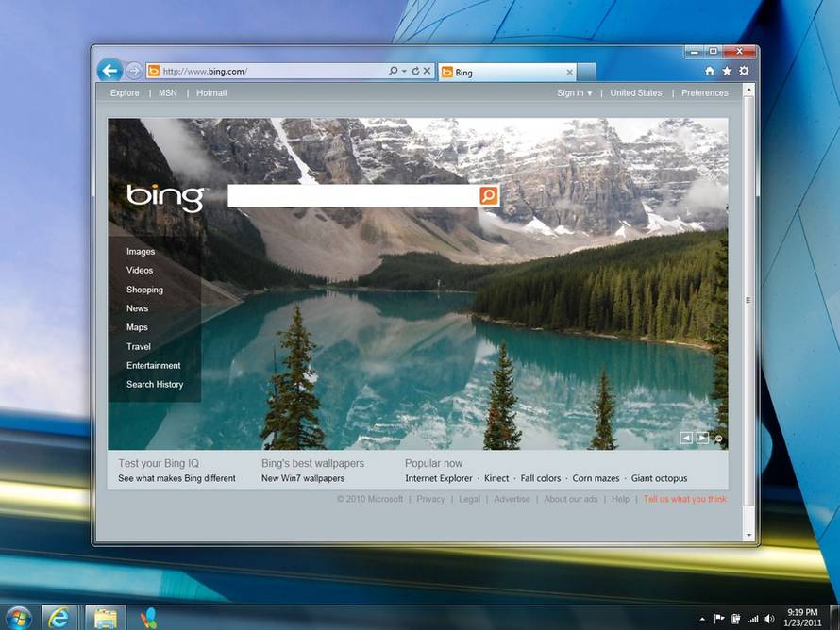Show the next background wallpaper

(702, 437)
